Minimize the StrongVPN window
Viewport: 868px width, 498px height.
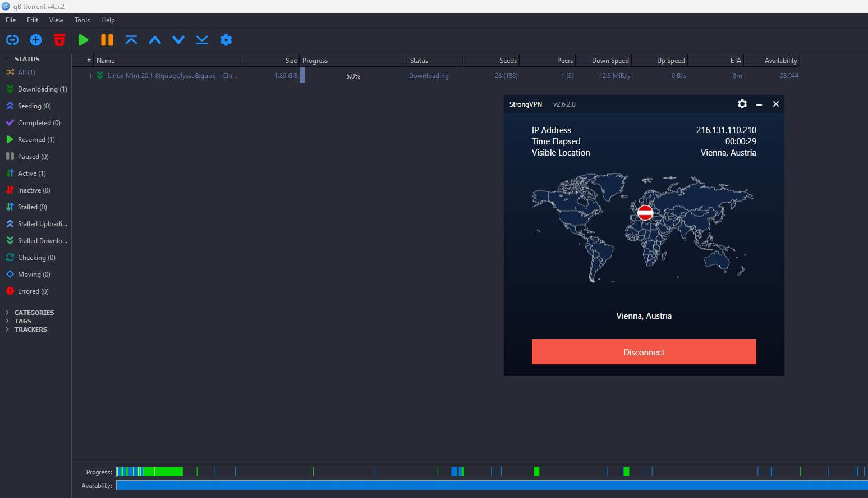[759, 104]
